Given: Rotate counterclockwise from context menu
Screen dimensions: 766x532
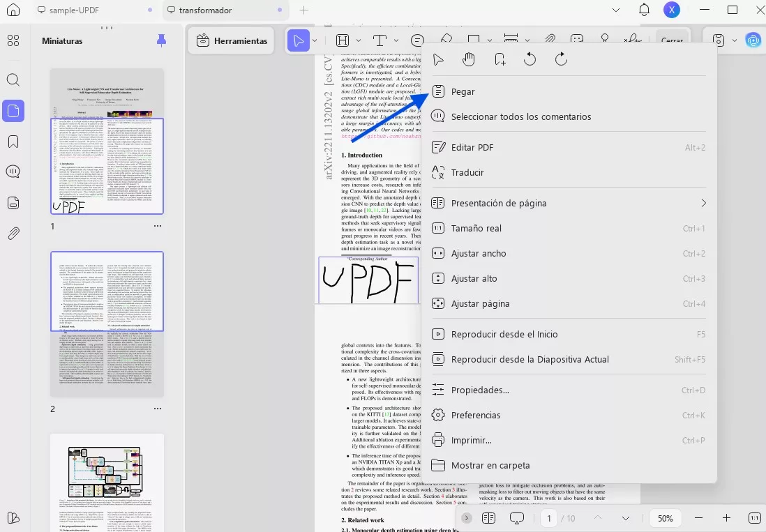Looking at the screenshot, I should pyautogui.click(x=530, y=59).
